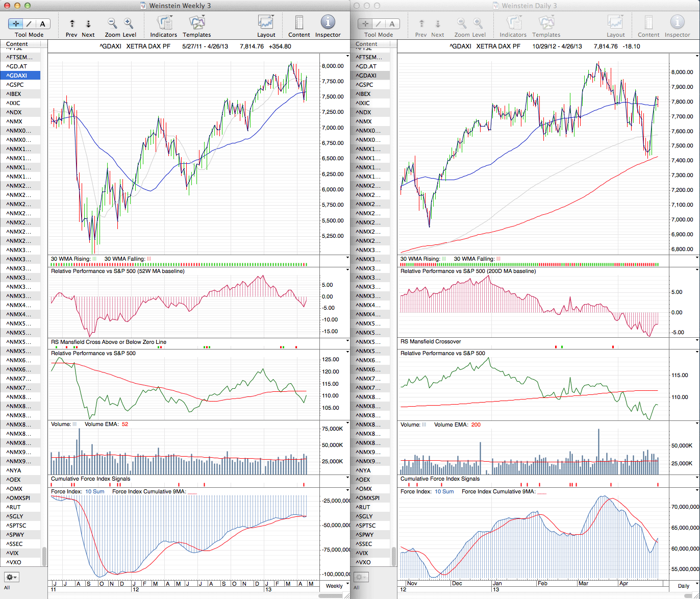The width and height of the screenshot is (700, 599).
Task: Select ^NDX in the Weekly window list
Action: point(20,112)
